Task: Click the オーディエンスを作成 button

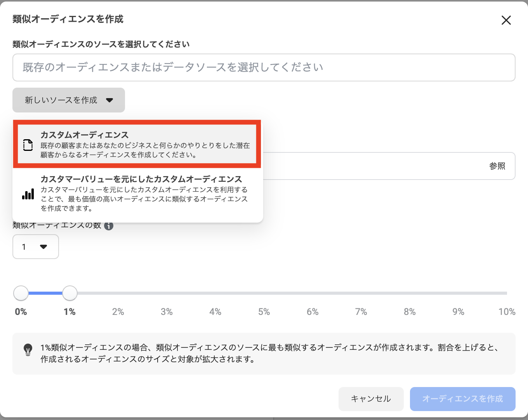Action: [x=462, y=399]
